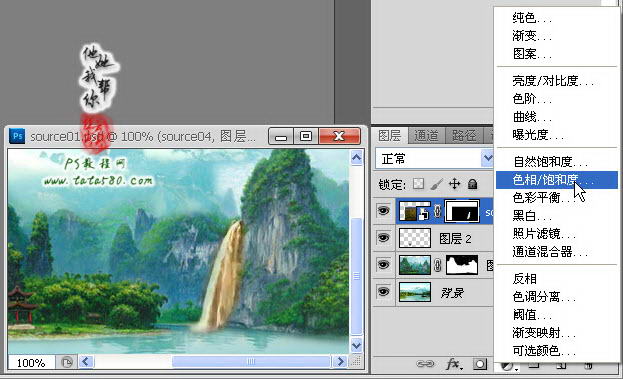Click the status bar preview icon beside 100%
The width and height of the screenshot is (623, 379).
pos(67,362)
